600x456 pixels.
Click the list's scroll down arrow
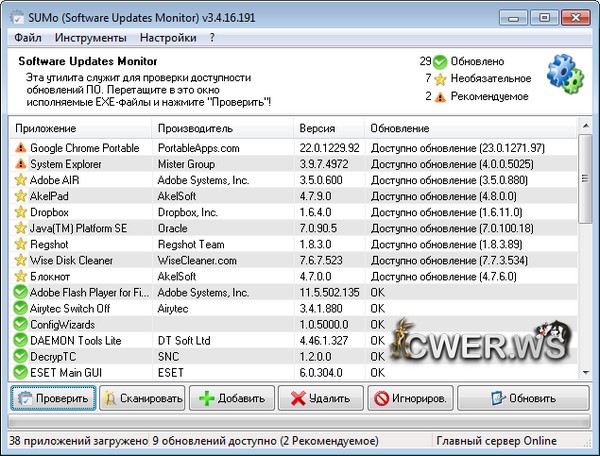585,373
